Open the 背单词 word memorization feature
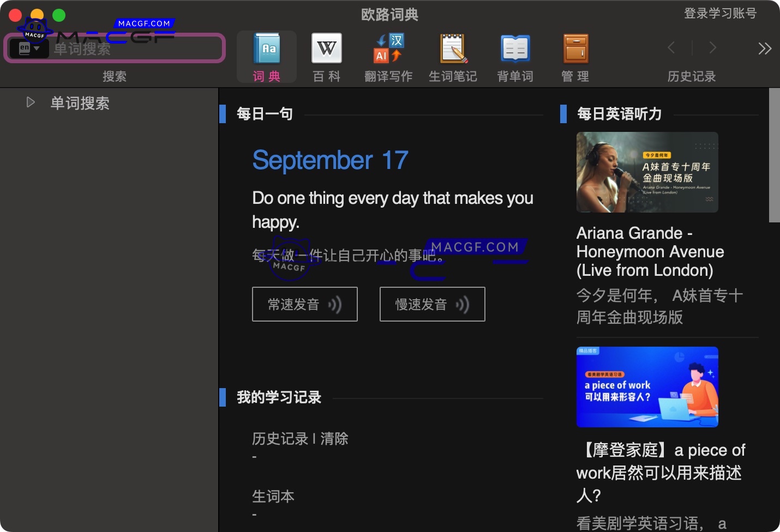 coord(514,56)
